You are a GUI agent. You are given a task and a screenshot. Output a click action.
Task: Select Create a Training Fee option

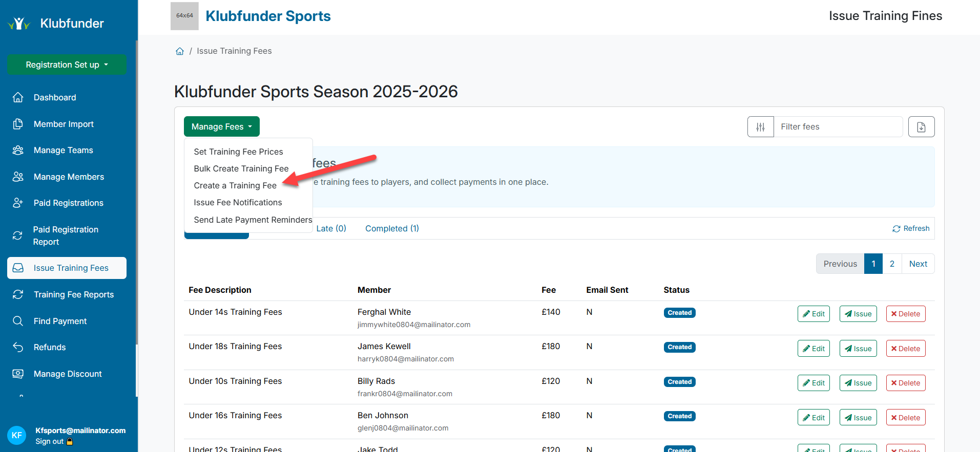pos(235,185)
